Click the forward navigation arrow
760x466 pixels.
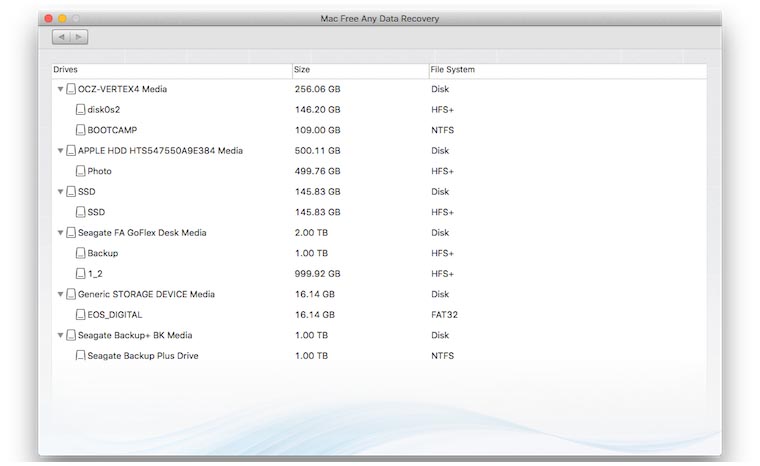[x=79, y=37]
